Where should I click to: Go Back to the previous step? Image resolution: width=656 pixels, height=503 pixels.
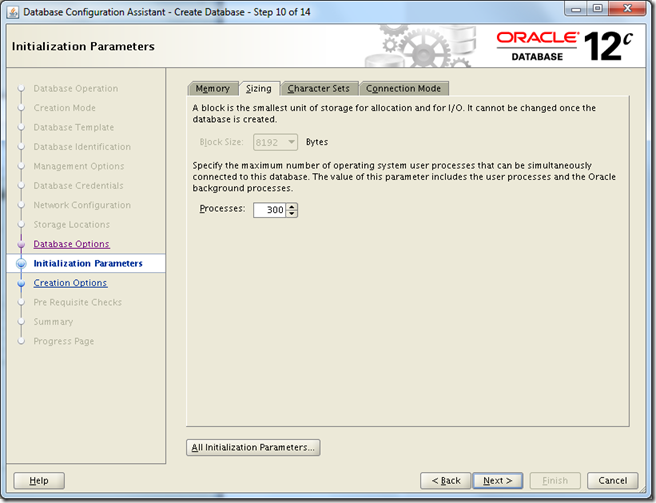click(446, 481)
